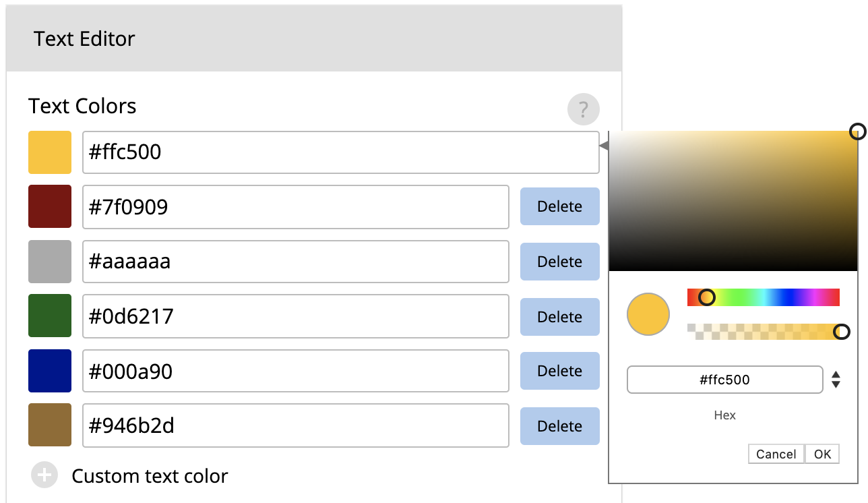
Task: Click the yellow #ffc500 color swatch
Action: 50,152
